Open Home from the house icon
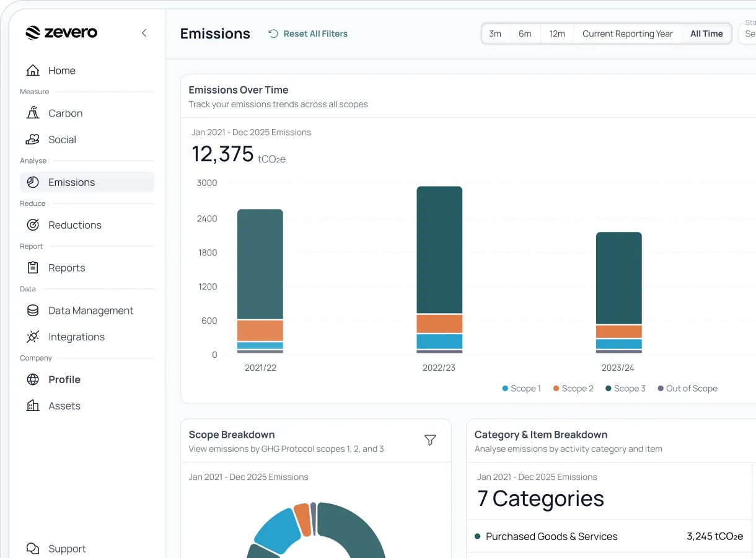 [33, 71]
